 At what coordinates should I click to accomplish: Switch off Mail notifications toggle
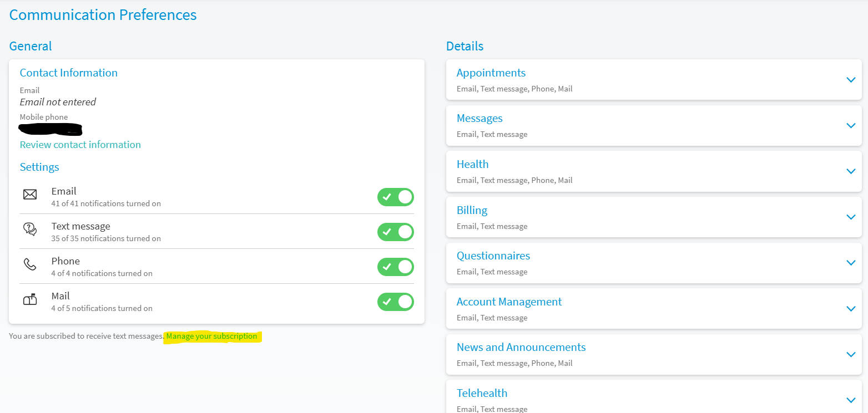pos(395,302)
